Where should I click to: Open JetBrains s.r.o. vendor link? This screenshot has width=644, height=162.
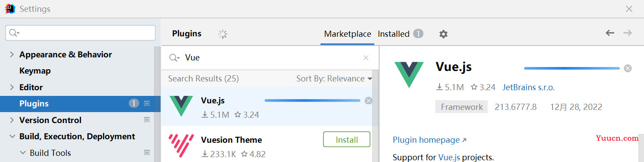[528, 88]
